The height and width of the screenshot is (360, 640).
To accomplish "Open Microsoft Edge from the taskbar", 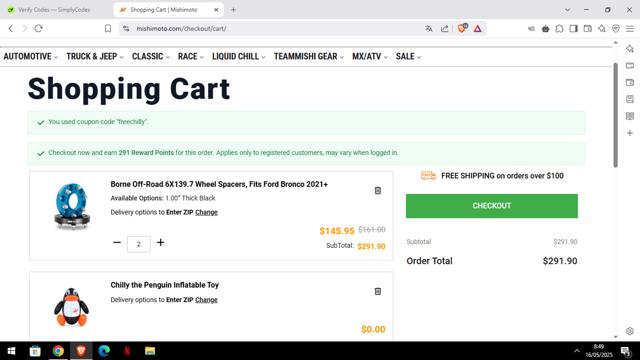I will 104,351.
